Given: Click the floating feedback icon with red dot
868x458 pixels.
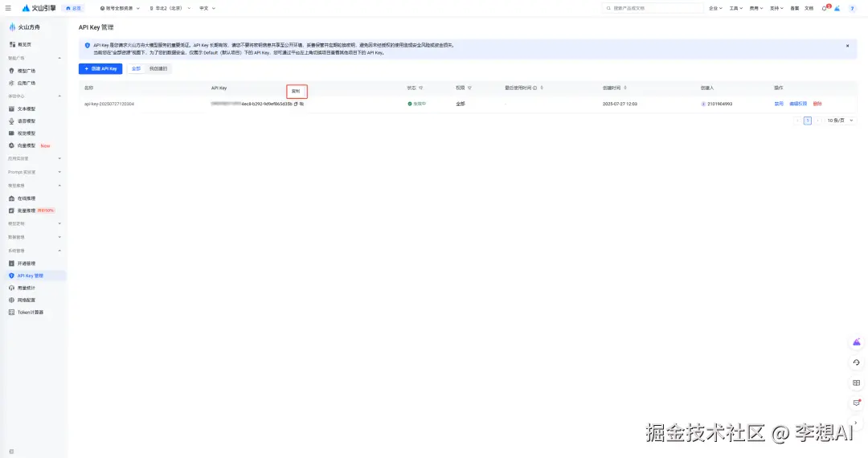Looking at the screenshot, I should coord(857,402).
